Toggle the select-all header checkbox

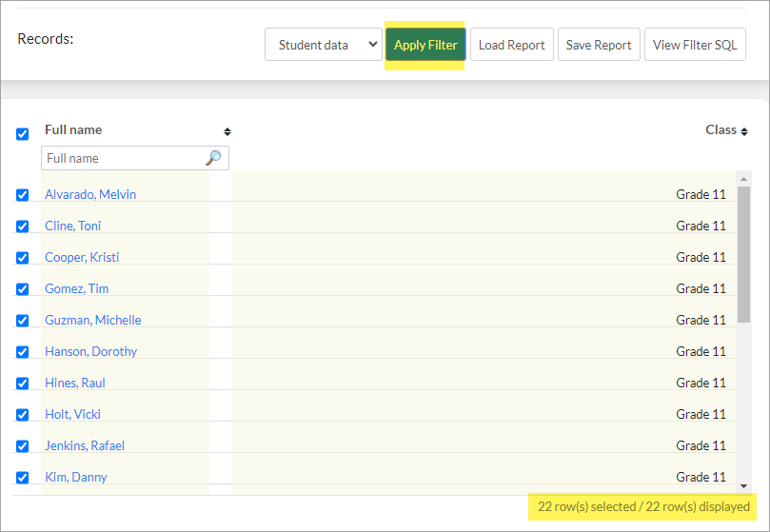pyautogui.click(x=22, y=133)
